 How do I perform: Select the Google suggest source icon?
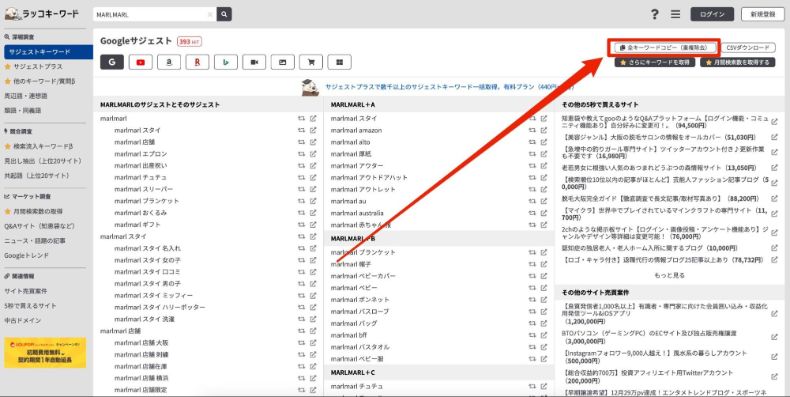[112, 62]
